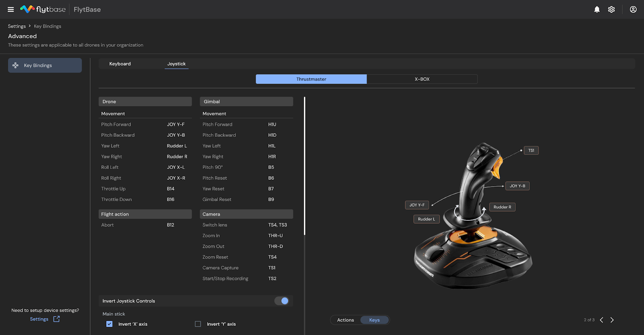Image resolution: width=644 pixels, height=335 pixels.
Task: Click the Flight action section header
Action: tap(145, 214)
